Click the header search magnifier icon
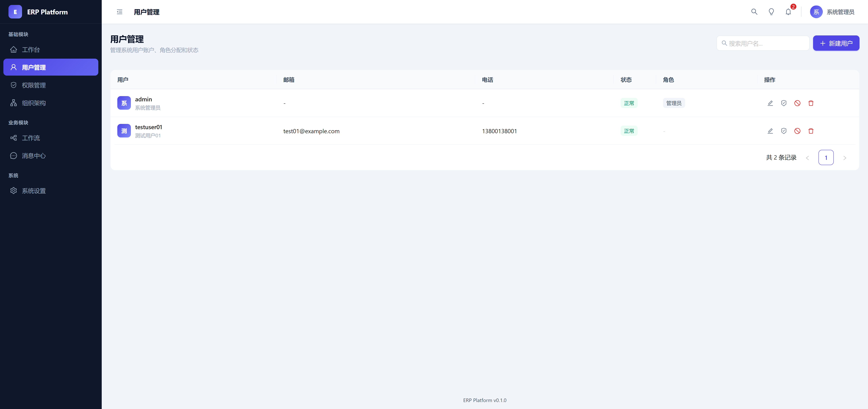The width and height of the screenshot is (868, 409). [x=754, y=12]
